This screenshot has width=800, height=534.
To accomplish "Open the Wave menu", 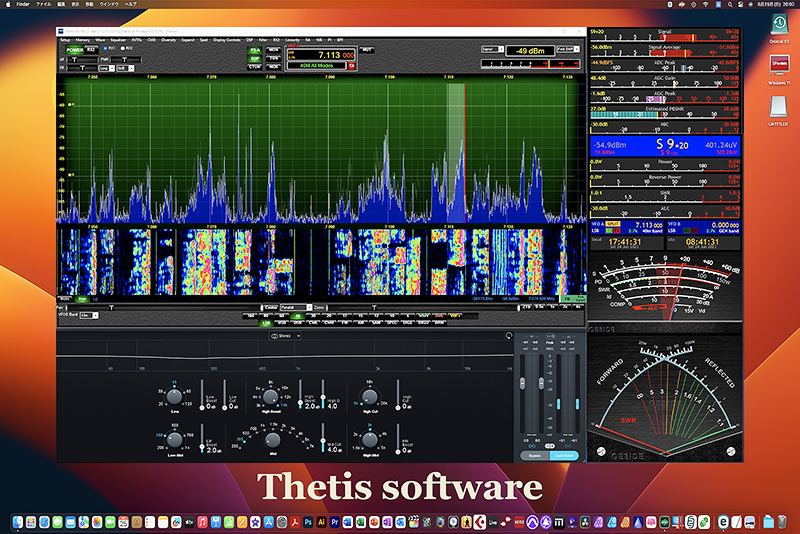I will [x=100, y=40].
